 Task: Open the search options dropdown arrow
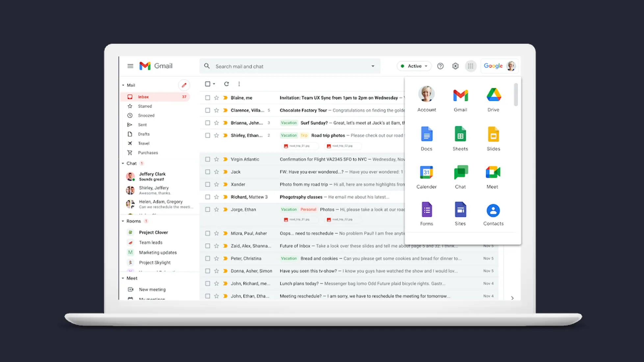tap(373, 66)
